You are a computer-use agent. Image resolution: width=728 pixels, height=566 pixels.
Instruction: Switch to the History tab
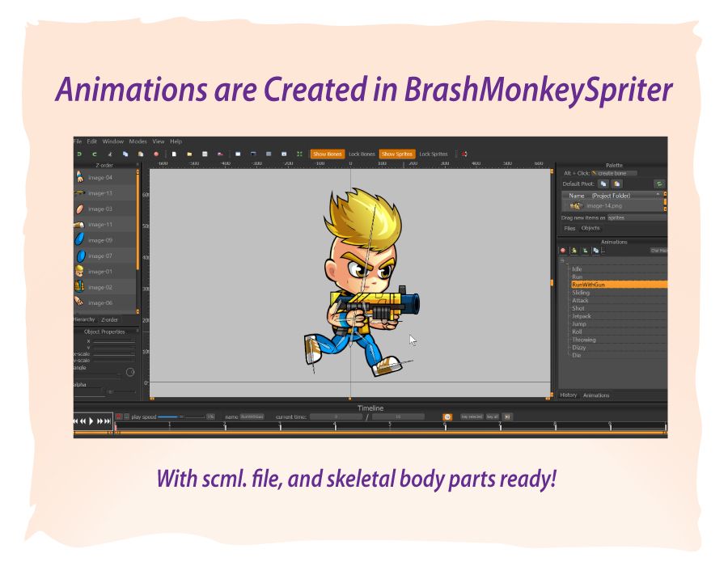(569, 395)
